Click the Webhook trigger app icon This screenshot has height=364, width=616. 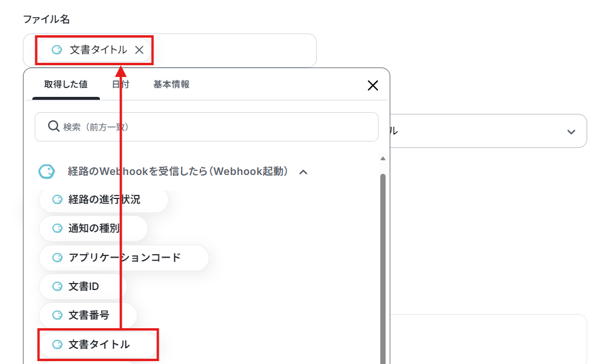click(47, 171)
